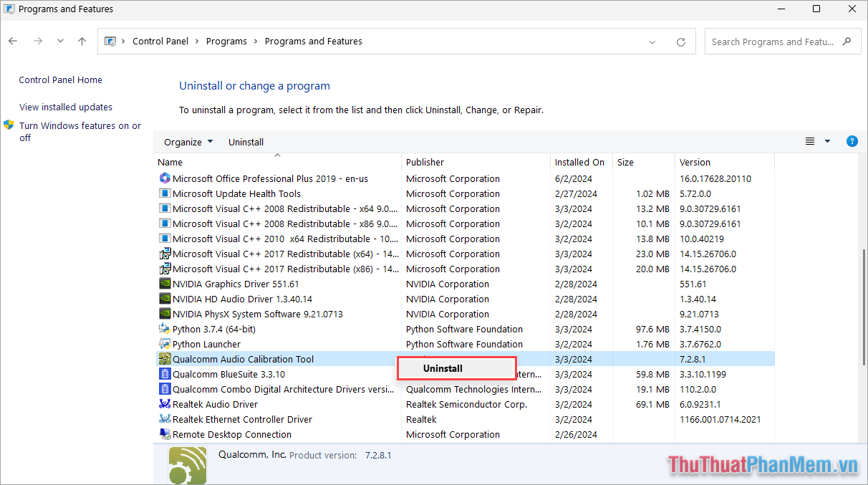Sort by the Name column header
The height and width of the screenshot is (485, 868).
tap(278, 162)
